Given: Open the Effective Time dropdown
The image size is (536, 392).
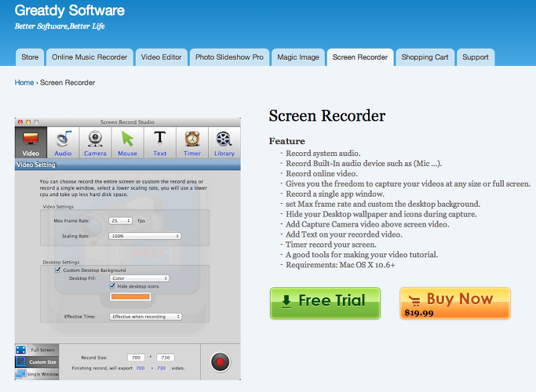Looking at the screenshot, I should pos(146,317).
